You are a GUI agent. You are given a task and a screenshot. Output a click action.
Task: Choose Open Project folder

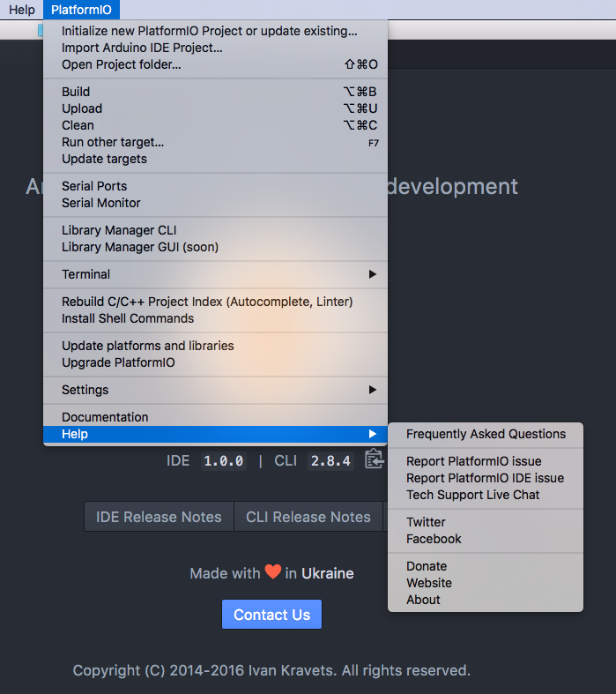[x=215, y=64]
